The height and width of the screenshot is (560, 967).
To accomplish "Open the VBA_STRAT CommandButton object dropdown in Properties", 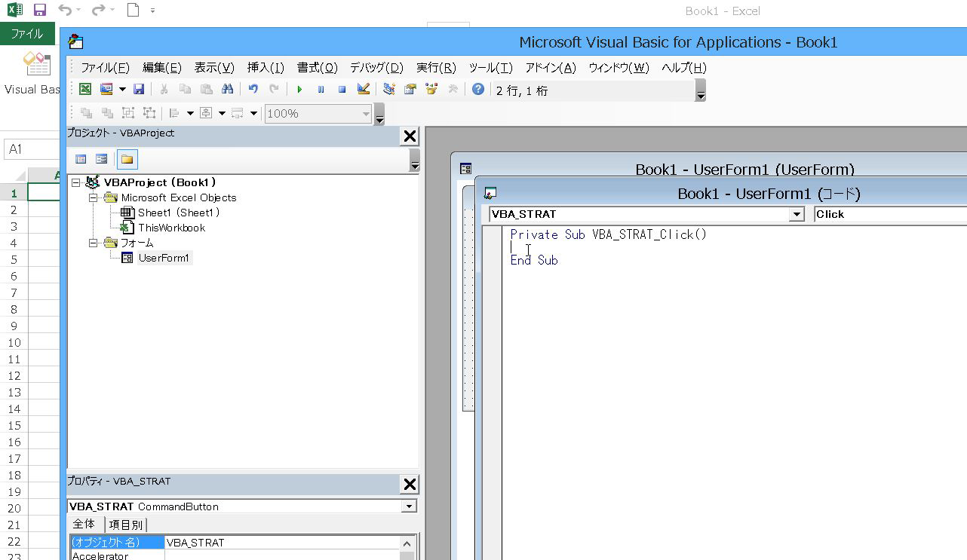I will tap(410, 506).
